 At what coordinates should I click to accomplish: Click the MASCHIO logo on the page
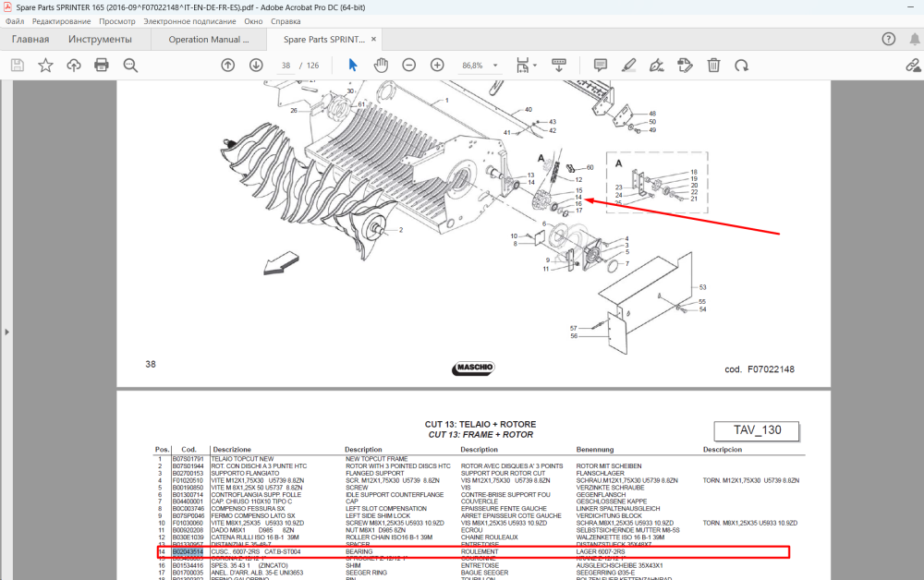[x=474, y=368]
